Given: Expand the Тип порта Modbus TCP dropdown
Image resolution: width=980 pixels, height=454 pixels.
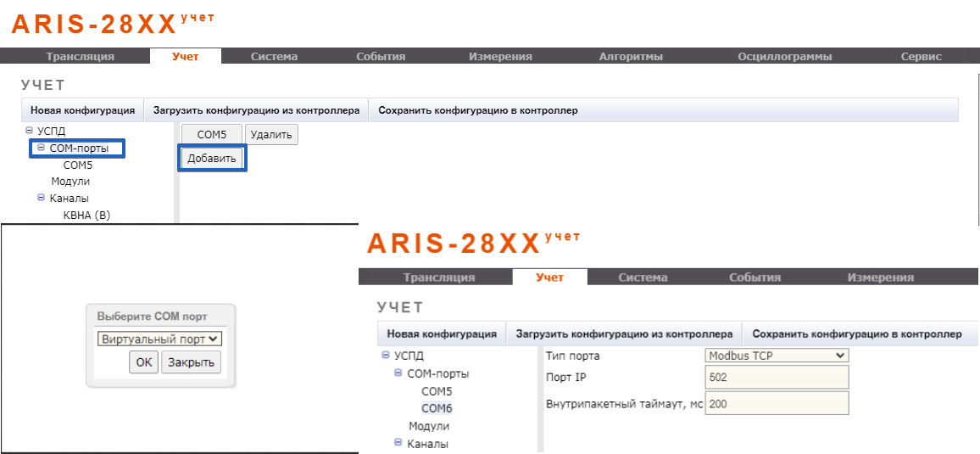Looking at the screenshot, I should [776, 356].
